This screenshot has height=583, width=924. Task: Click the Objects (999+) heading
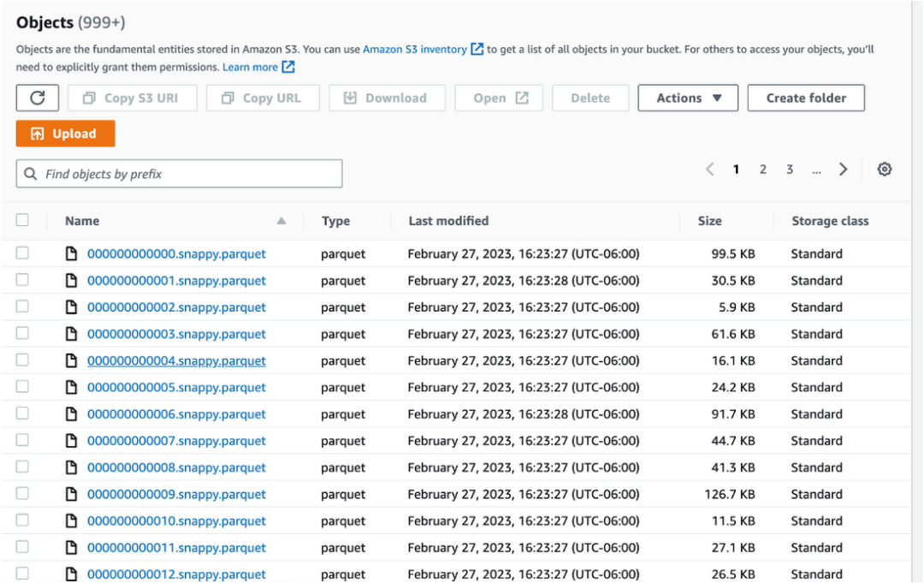pos(71,22)
